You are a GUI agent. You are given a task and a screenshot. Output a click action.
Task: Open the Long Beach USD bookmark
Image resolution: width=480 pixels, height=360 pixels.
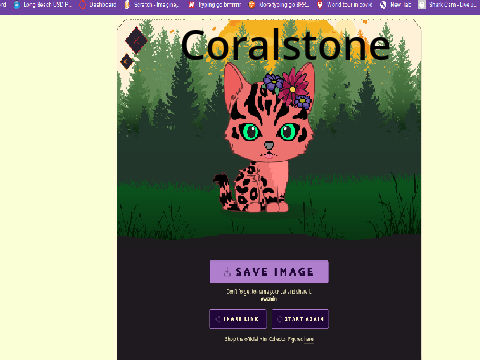point(43,5)
